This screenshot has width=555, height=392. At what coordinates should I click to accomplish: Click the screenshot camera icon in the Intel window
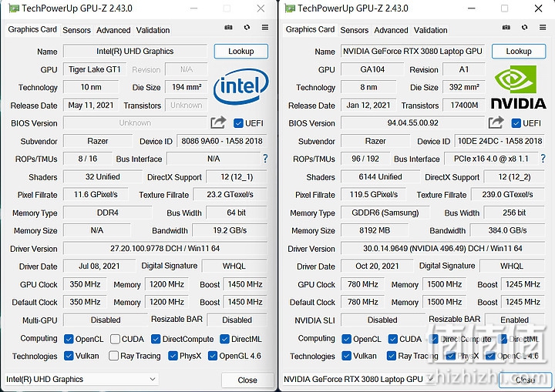(x=228, y=27)
